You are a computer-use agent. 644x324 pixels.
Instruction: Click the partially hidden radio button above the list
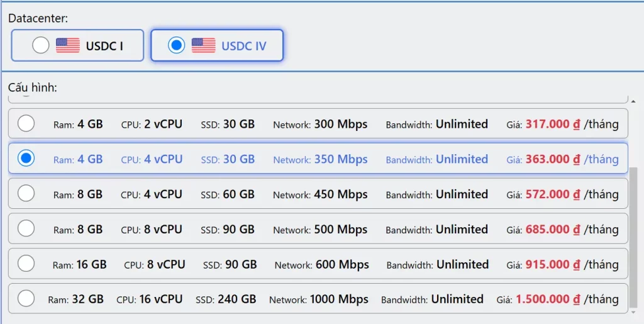(x=26, y=98)
